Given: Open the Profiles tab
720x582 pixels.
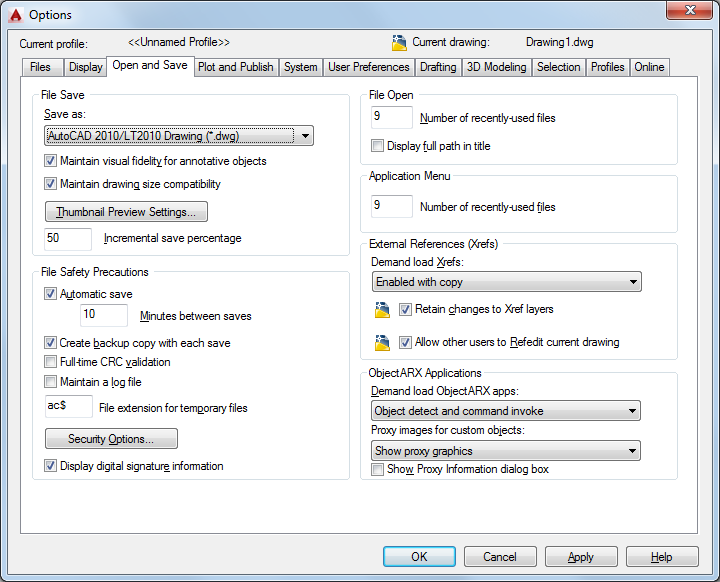Looking at the screenshot, I should [608, 67].
